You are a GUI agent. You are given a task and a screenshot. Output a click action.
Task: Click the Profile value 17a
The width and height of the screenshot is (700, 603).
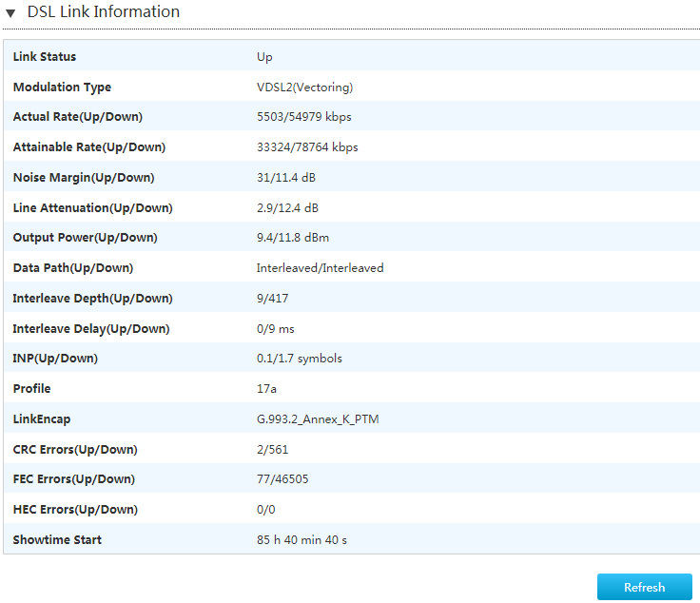(x=266, y=389)
